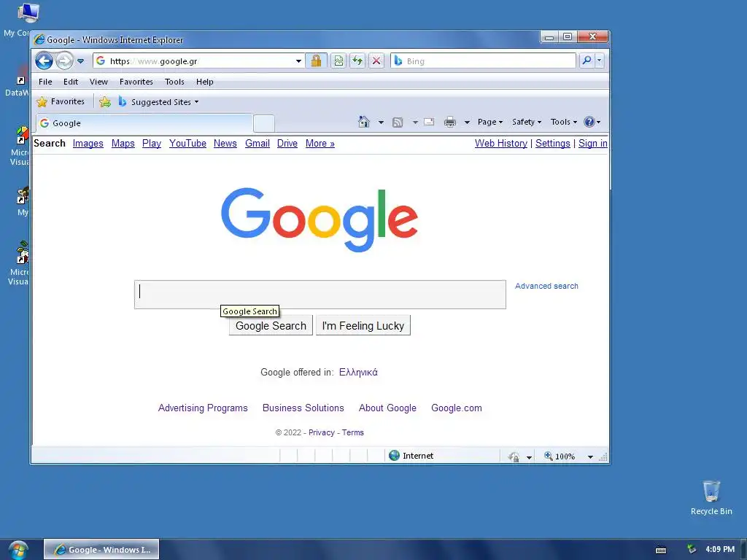
Task: Open the YouTube link
Action: (187, 144)
